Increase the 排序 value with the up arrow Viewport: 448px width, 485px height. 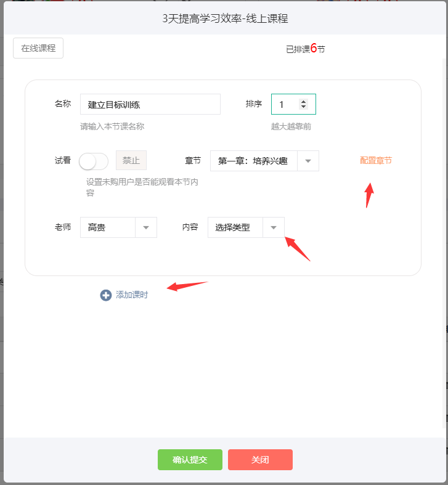pos(304,102)
